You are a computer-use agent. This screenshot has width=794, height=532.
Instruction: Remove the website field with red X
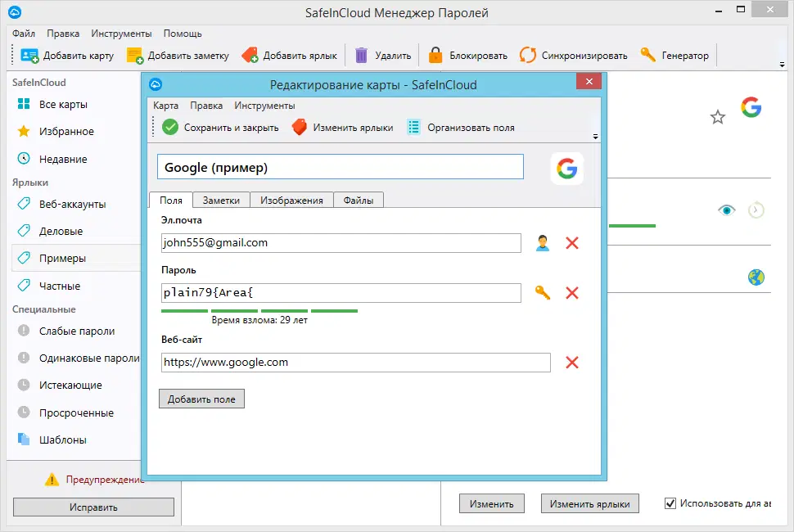click(572, 363)
